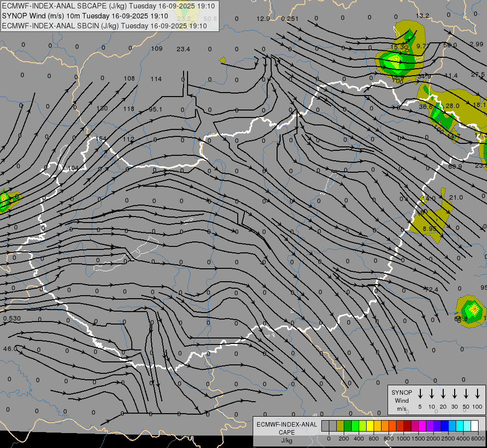Viewport: 487px width, 448px height.
Task: Pick the lime yellow-green swatch starting at 400
Action: 363,426
